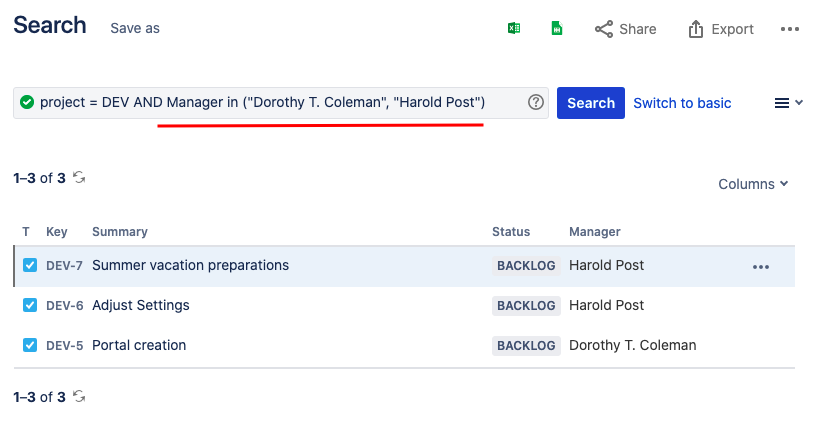Open the more options menu at top right

[x=789, y=29]
